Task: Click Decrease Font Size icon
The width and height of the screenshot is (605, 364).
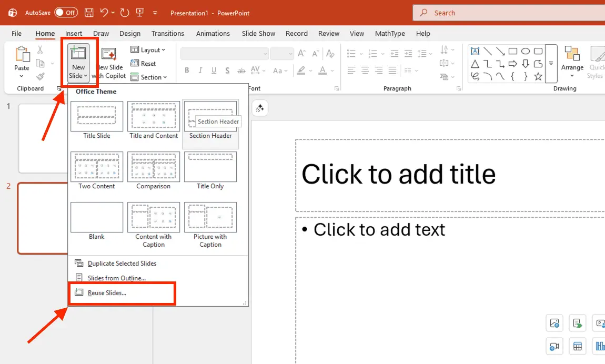Action: click(316, 53)
